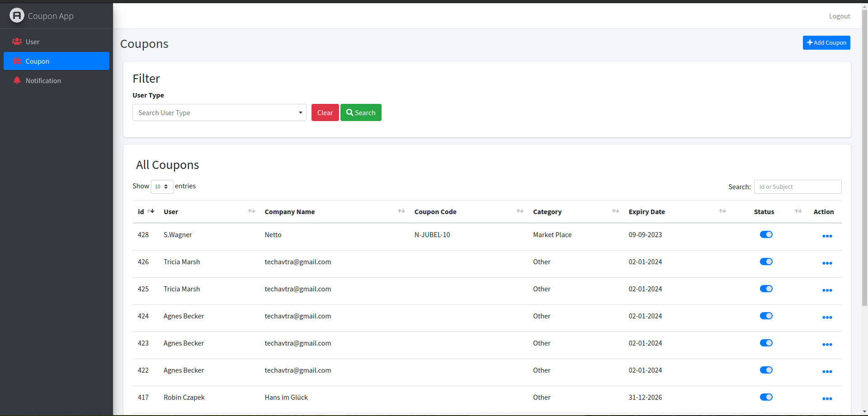The height and width of the screenshot is (416, 868).
Task: Sort table by id column arrows
Action: [x=151, y=211]
